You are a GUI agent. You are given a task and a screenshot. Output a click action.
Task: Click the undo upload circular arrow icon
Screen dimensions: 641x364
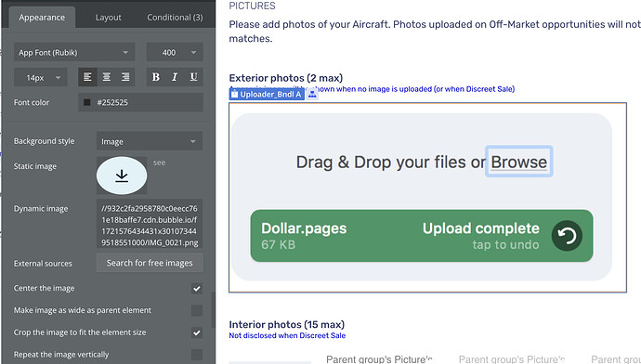point(567,236)
